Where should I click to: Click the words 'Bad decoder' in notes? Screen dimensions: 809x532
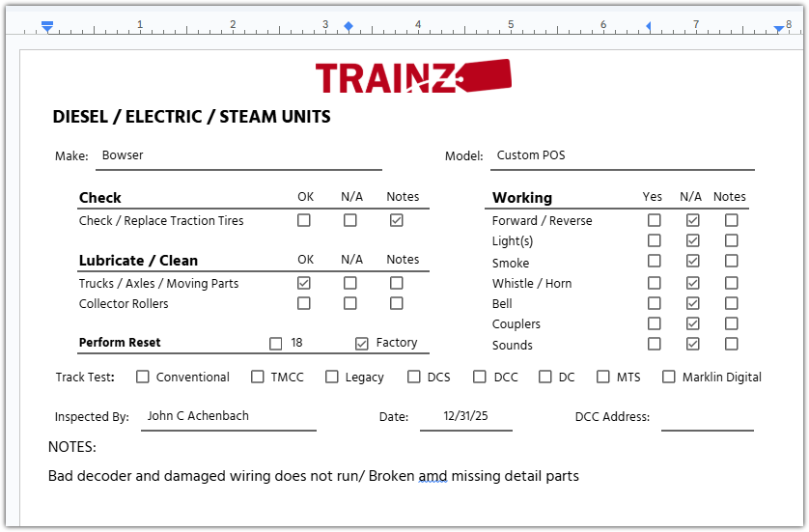point(90,476)
